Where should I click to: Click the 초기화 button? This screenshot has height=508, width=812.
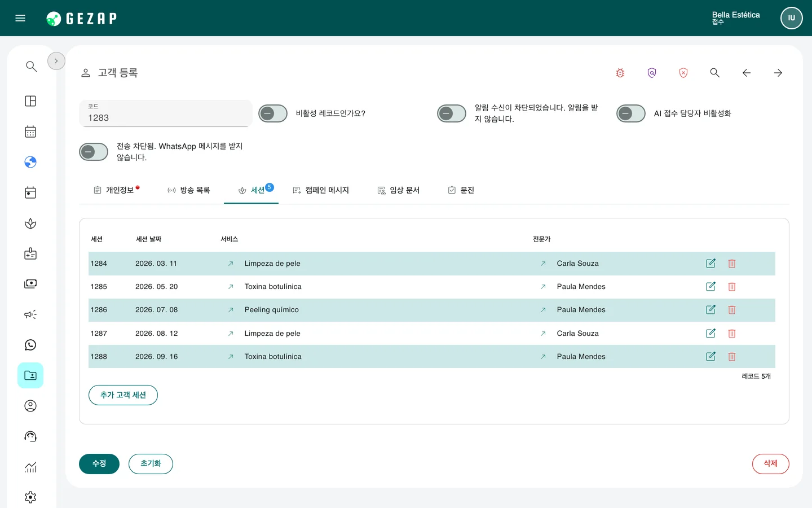click(x=151, y=464)
